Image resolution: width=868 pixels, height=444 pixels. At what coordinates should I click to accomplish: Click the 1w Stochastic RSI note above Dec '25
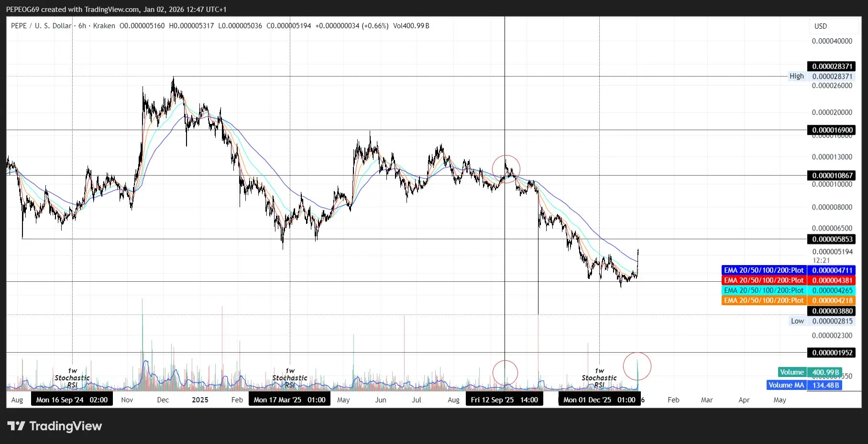point(599,378)
